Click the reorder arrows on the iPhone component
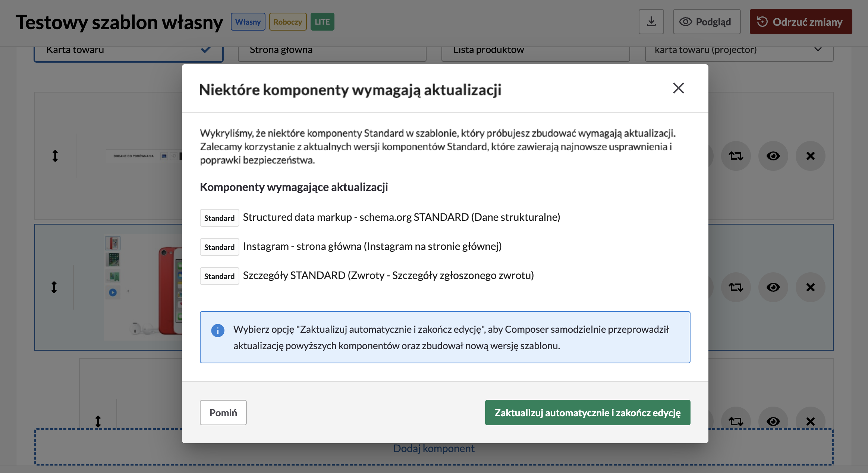Image resolution: width=868 pixels, height=473 pixels. (x=54, y=287)
